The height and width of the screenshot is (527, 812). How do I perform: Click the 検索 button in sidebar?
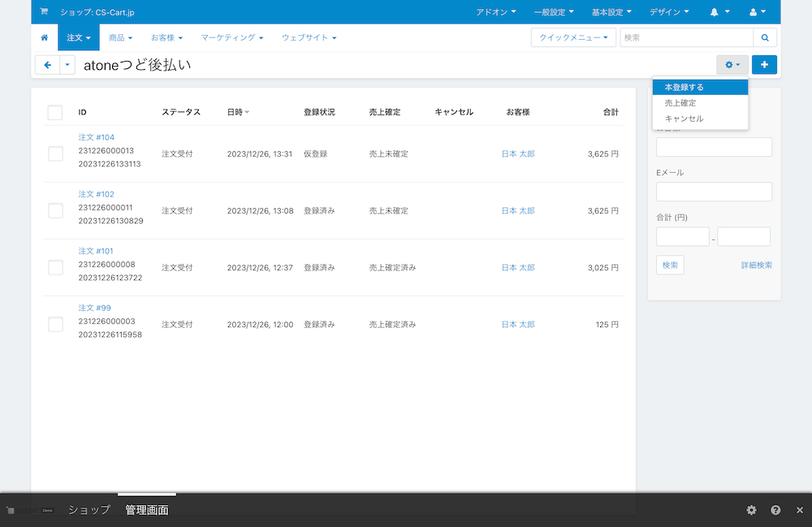(670, 265)
